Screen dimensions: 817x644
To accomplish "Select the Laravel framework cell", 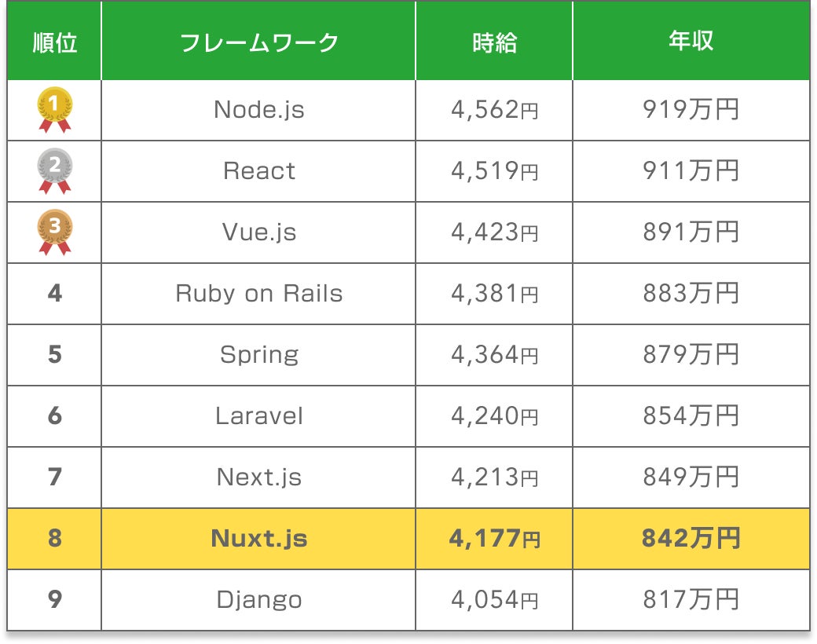I will [258, 415].
